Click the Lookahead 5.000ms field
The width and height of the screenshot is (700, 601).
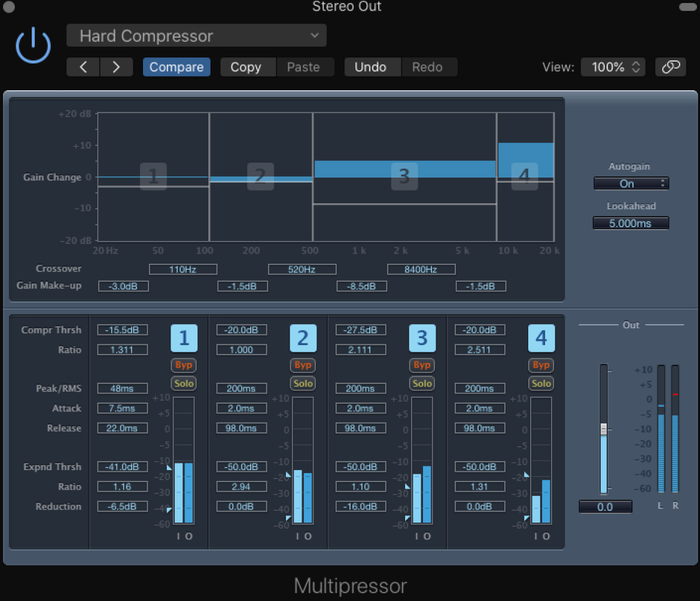pyautogui.click(x=631, y=223)
